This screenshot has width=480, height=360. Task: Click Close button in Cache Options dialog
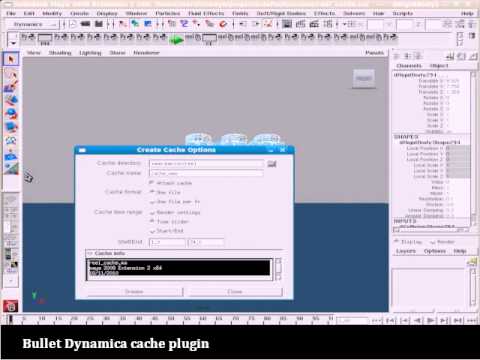(235, 292)
